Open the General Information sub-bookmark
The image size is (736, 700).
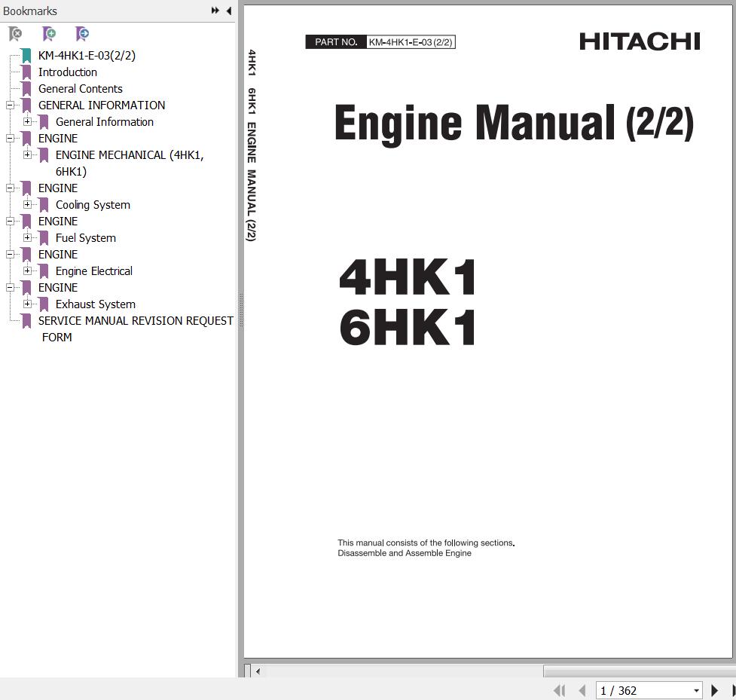point(105,121)
